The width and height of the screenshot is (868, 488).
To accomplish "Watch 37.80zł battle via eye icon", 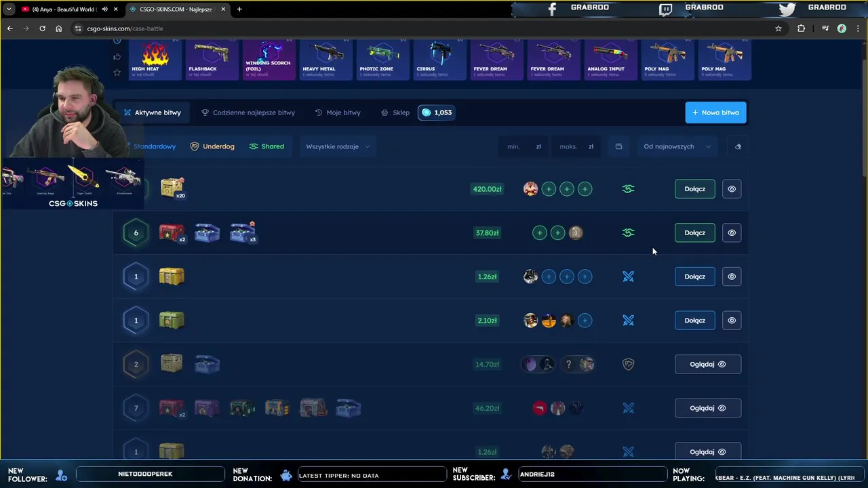I will (732, 232).
